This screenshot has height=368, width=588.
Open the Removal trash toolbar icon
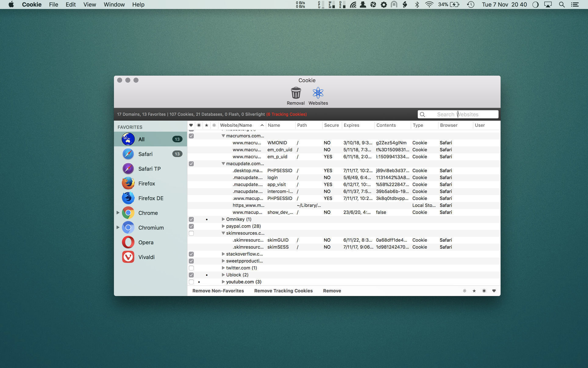(295, 93)
